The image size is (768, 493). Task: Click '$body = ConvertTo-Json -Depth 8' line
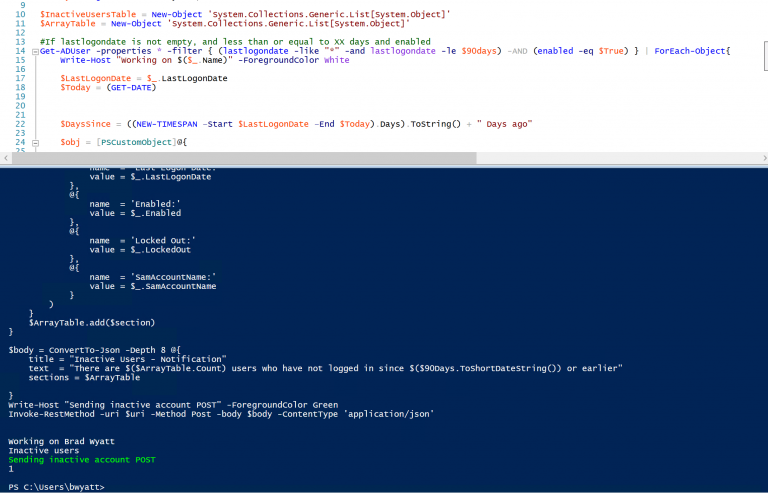[x=95, y=350]
